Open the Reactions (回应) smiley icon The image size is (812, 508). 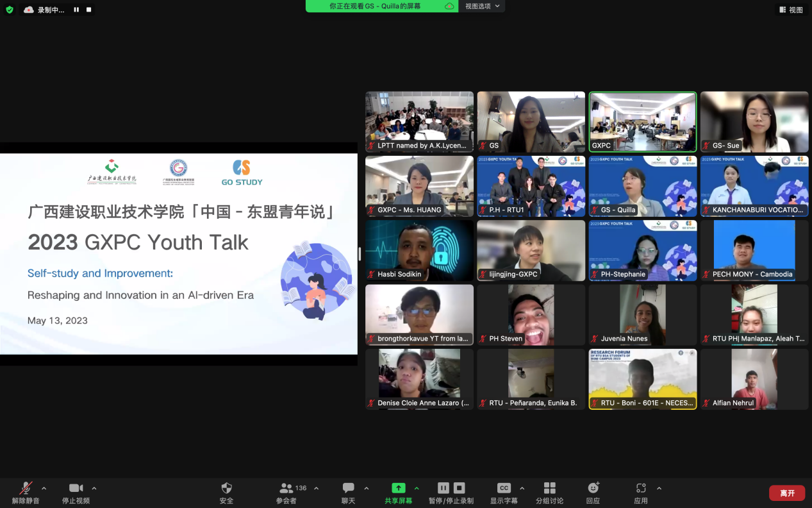point(593,489)
